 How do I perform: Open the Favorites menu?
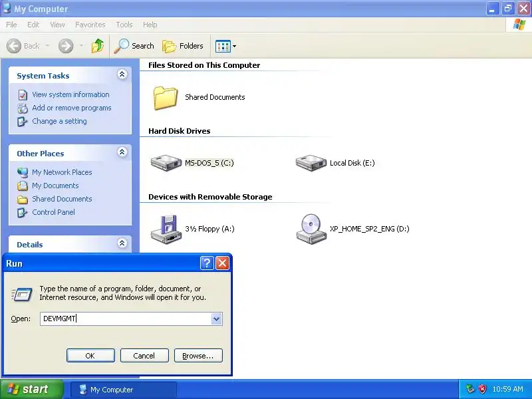[x=90, y=25]
